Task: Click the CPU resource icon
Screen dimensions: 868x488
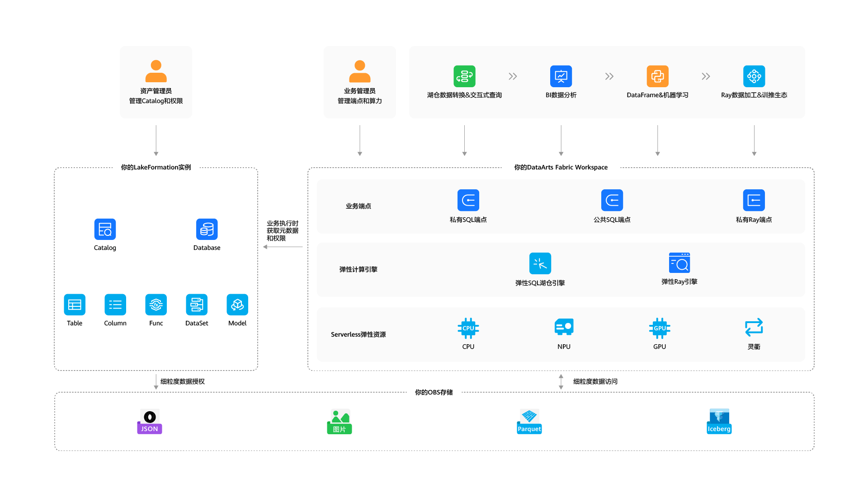Action: click(x=468, y=328)
